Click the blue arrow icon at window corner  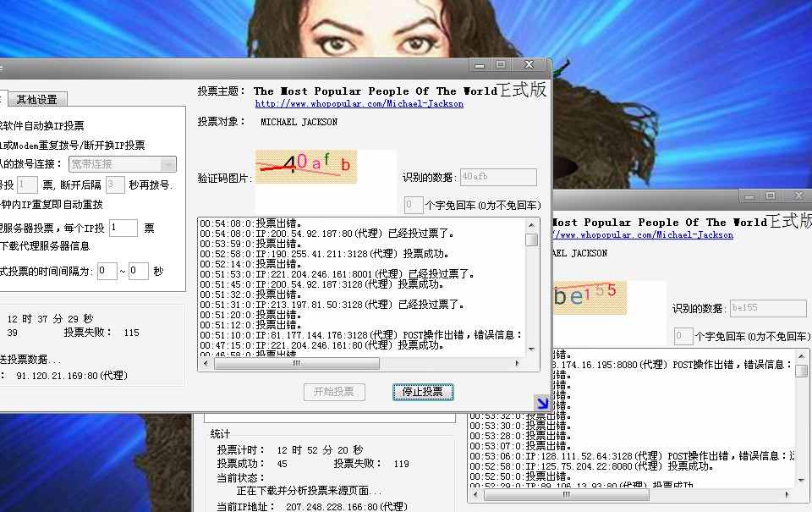pos(541,403)
